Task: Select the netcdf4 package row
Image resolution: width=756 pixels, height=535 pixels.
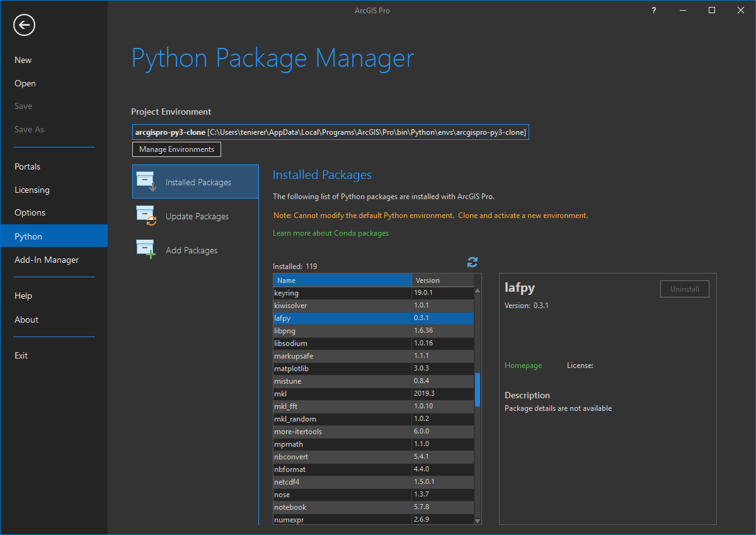Action: click(x=374, y=482)
